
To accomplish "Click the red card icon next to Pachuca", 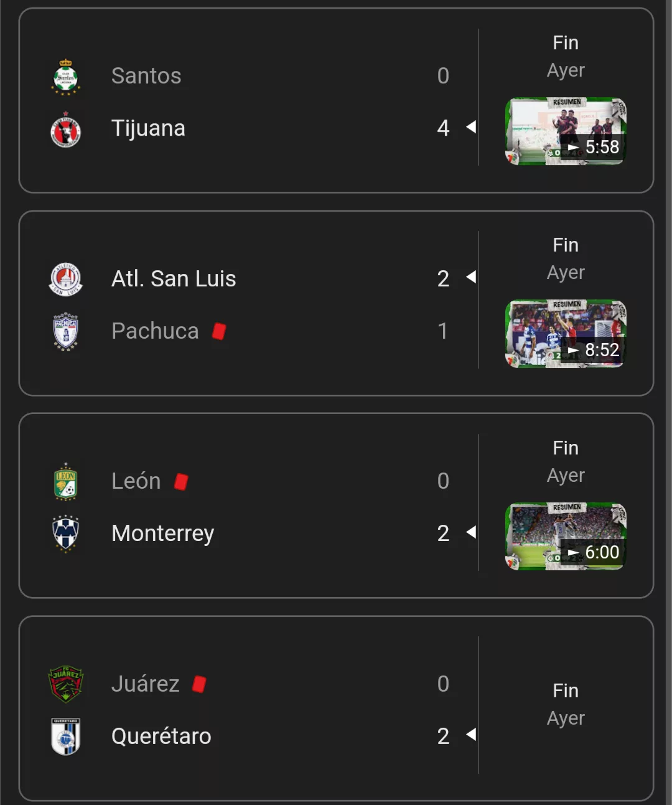I will (x=218, y=331).
